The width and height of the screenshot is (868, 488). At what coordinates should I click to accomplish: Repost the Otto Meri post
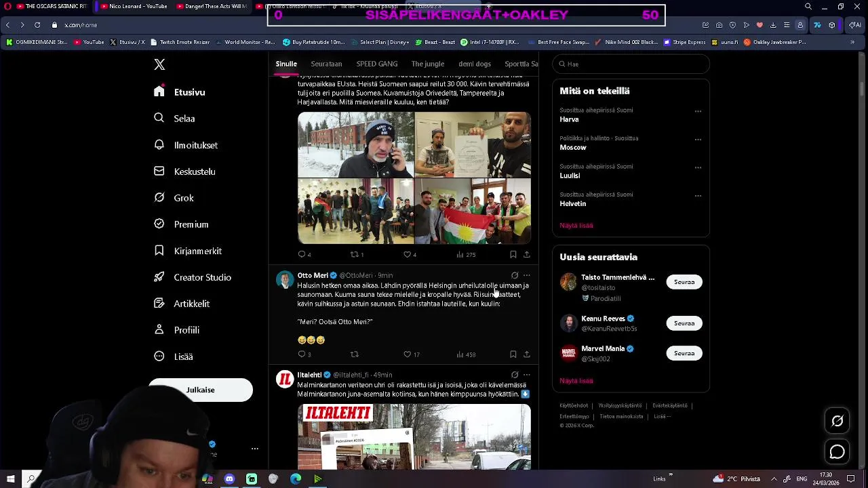[354, 354]
